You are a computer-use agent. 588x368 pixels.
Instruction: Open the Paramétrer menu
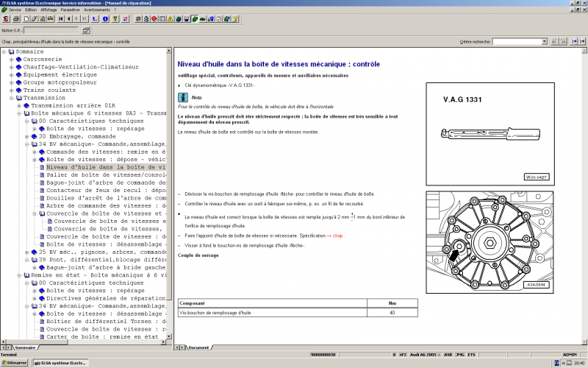coord(71,10)
